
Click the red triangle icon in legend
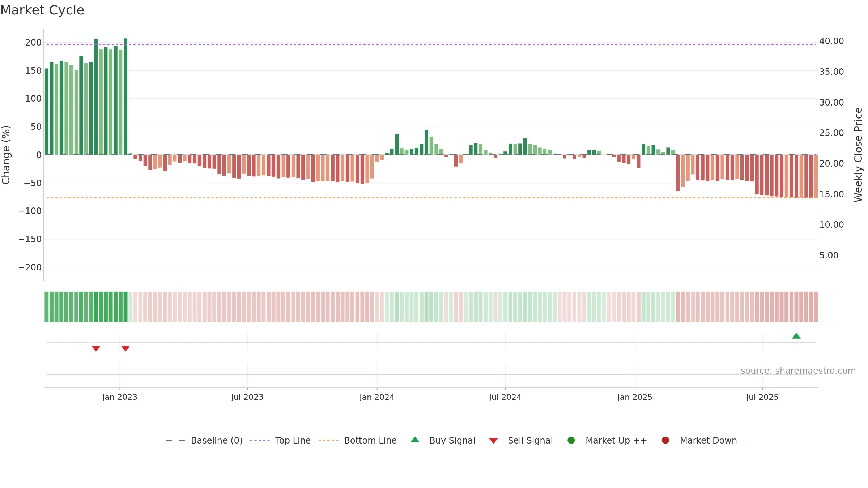tap(493, 441)
